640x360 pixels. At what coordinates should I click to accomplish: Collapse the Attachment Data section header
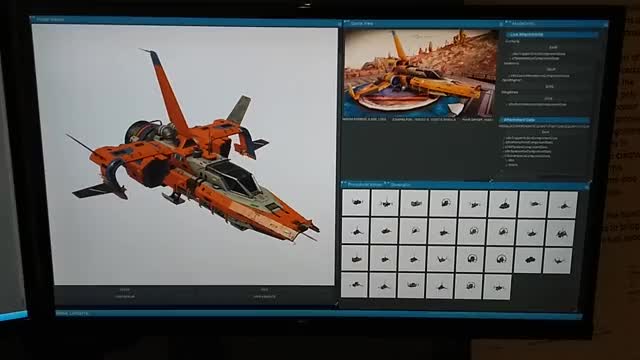tap(544, 120)
